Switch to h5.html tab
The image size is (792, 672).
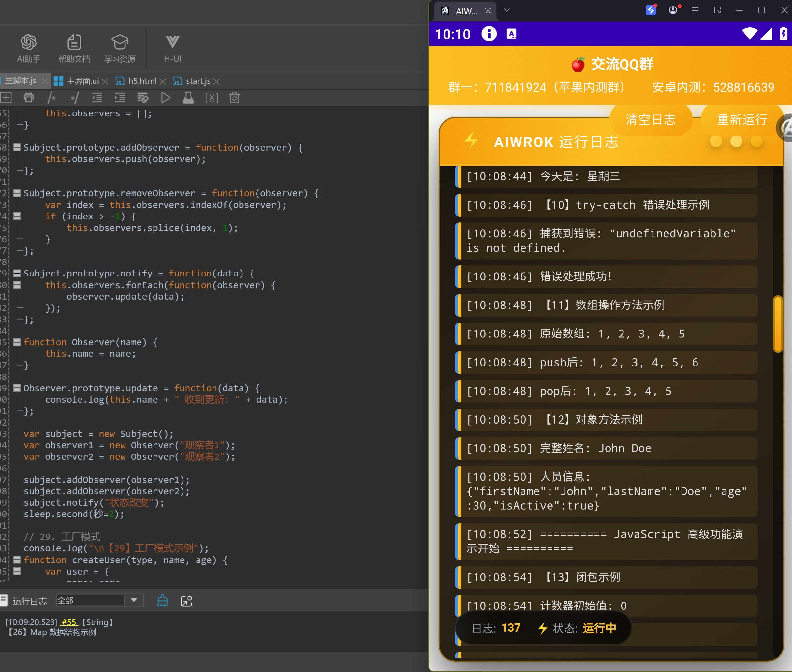[x=136, y=81]
